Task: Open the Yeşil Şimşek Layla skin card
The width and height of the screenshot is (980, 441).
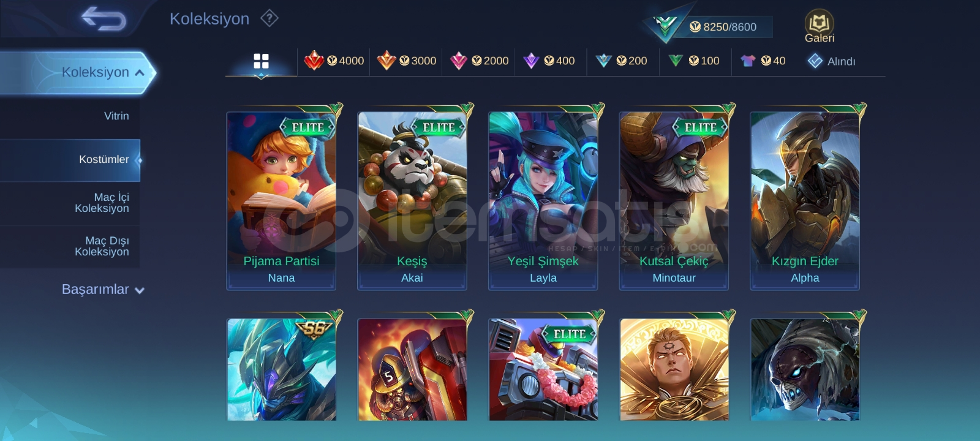Action: coord(543,200)
